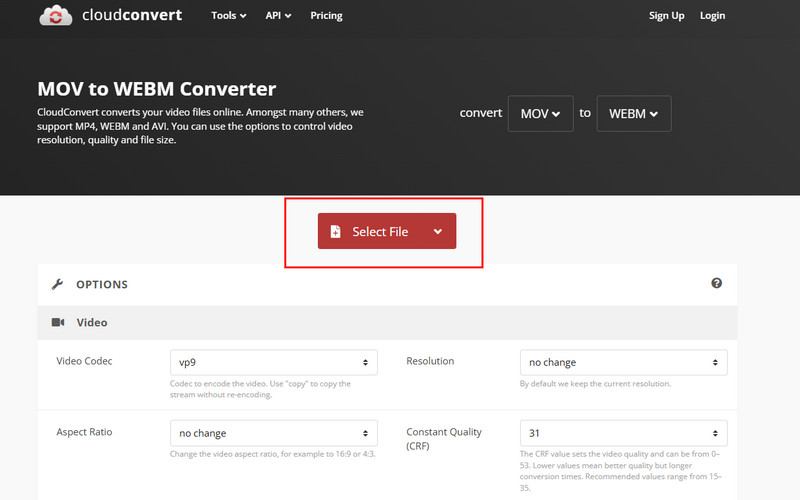800x500 pixels.
Task: Open the Resolution no change dropdown
Action: click(623, 362)
